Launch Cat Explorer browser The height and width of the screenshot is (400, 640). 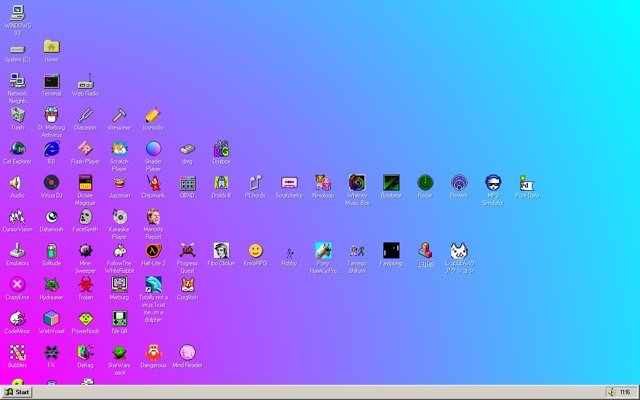click(18, 149)
